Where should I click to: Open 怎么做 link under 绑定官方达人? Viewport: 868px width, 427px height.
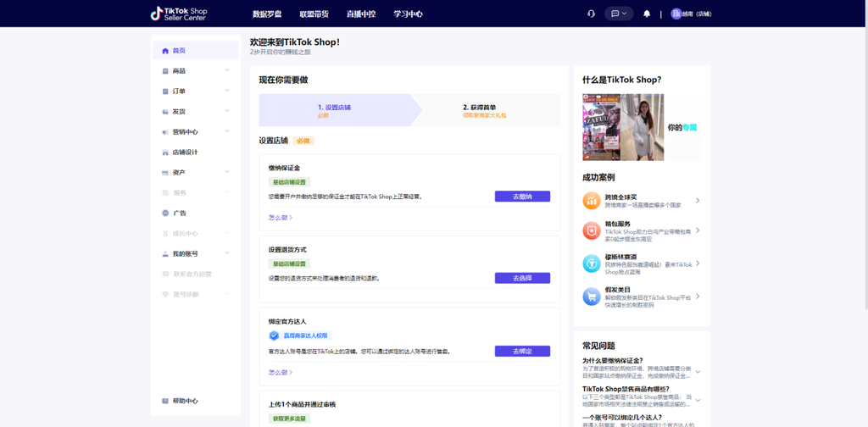click(280, 372)
